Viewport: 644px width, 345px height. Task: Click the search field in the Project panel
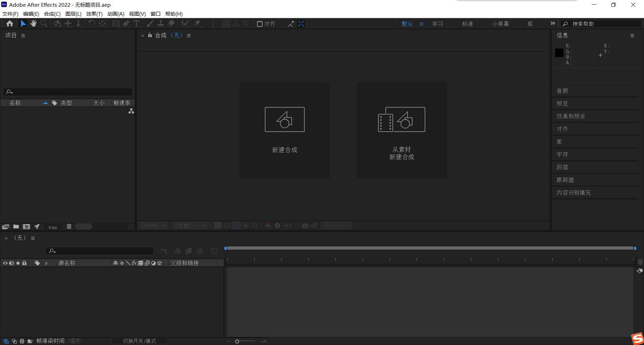point(67,92)
